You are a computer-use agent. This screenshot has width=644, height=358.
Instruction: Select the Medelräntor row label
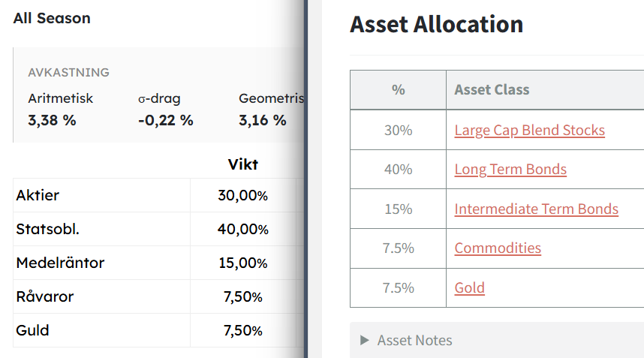point(60,263)
